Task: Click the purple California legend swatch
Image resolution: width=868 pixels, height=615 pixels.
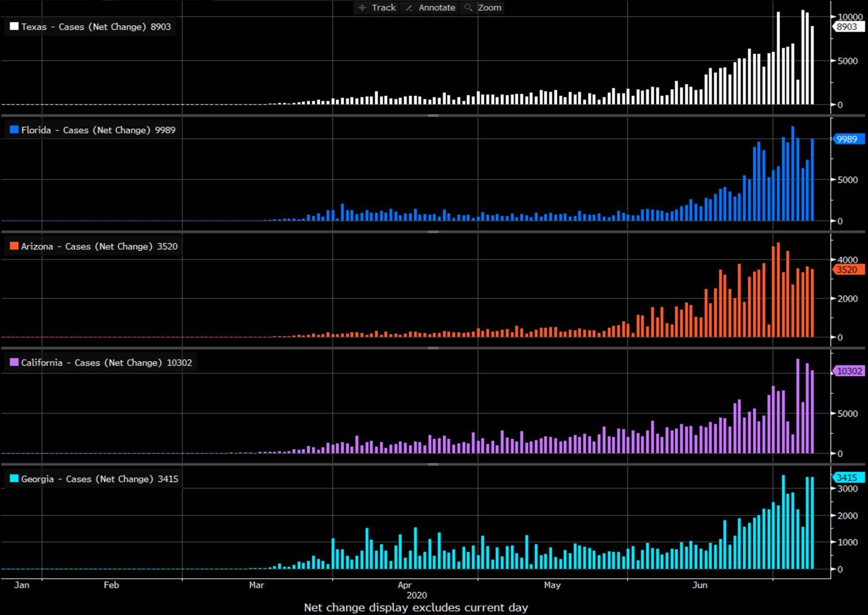Action: pos(14,362)
